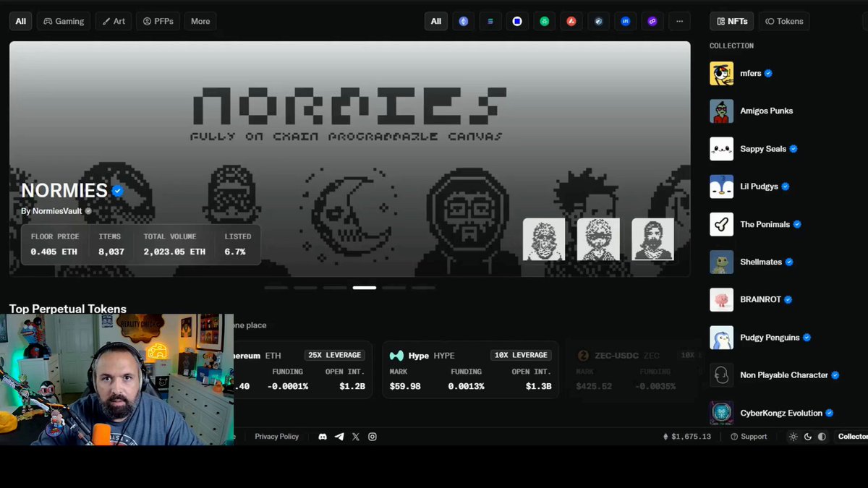Image resolution: width=868 pixels, height=488 pixels.
Task: Click the Non Playable Character avatar
Action: point(721,374)
